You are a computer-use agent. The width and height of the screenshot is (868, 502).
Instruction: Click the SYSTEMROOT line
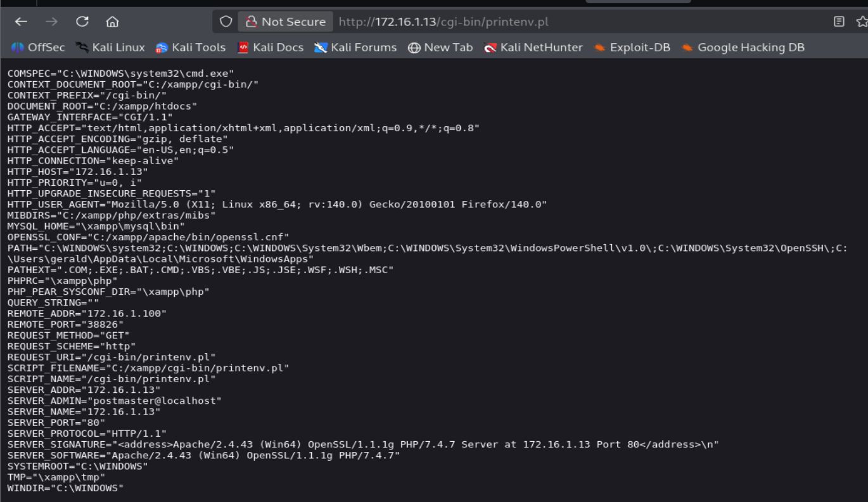[78, 466]
